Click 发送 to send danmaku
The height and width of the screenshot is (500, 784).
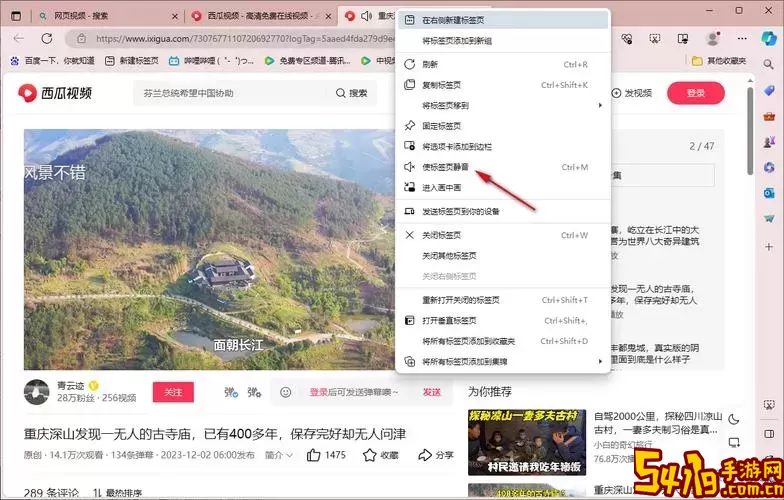coord(432,392)
